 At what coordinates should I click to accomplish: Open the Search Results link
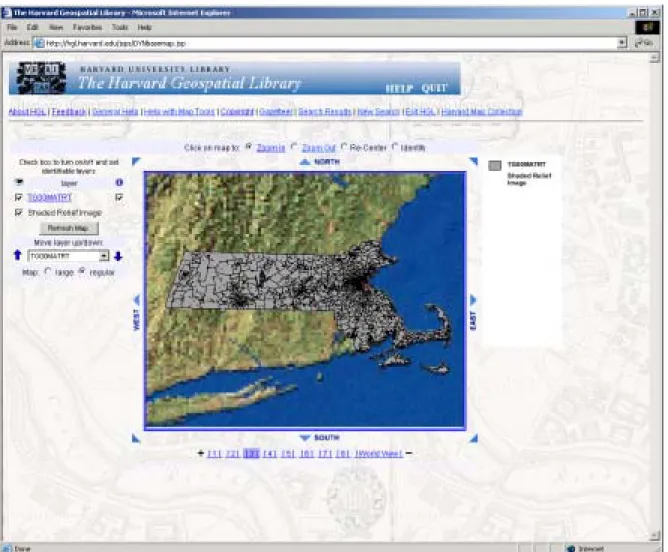[325, 112]
